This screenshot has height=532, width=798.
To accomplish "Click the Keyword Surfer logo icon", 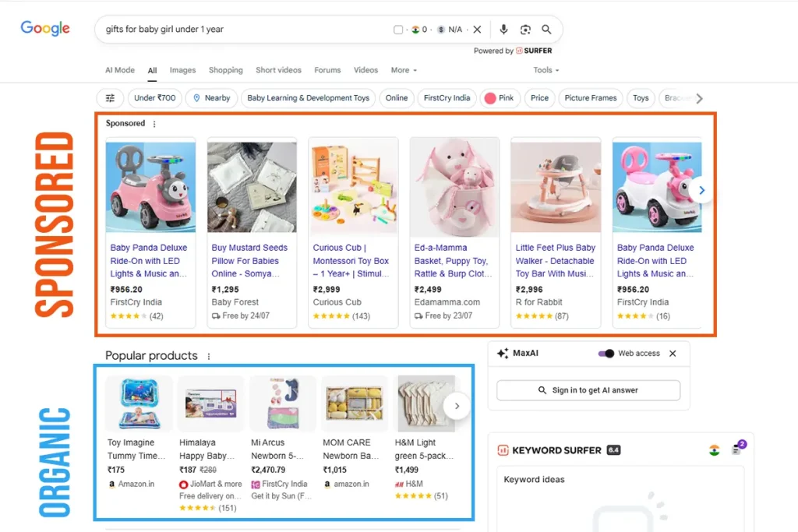I will pyautogui.click(x=503, y=450).
